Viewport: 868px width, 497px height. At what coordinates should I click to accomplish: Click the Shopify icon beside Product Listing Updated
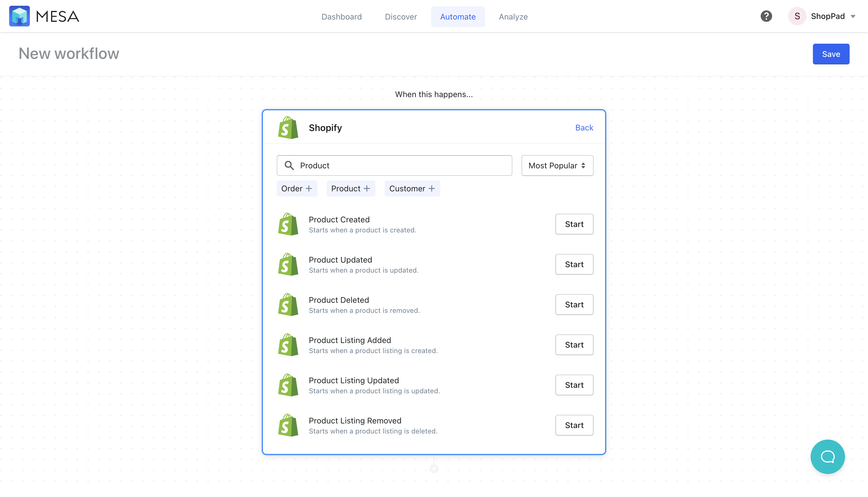tap(288, 385)
